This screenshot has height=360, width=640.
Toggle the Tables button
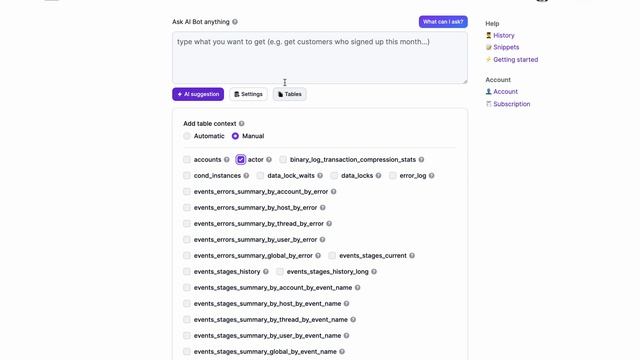290,94
